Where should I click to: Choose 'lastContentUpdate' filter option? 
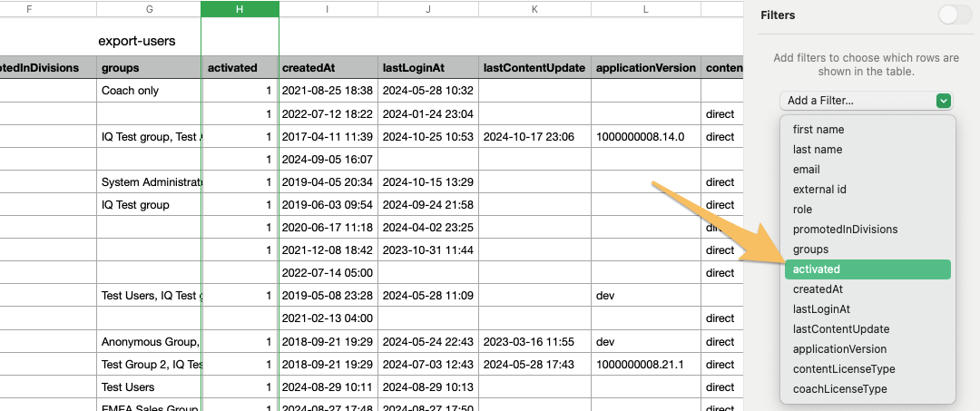(840, 329)
